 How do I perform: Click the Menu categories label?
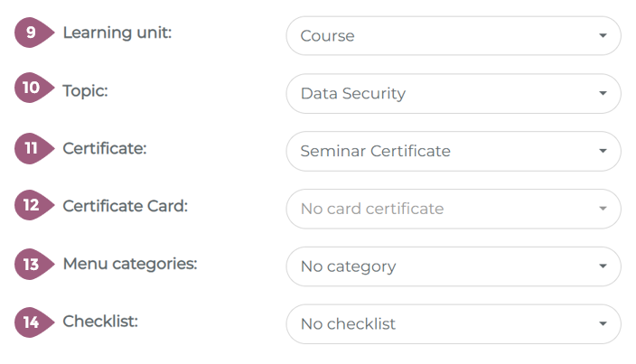pyautogui.click(x=130, y=264)
